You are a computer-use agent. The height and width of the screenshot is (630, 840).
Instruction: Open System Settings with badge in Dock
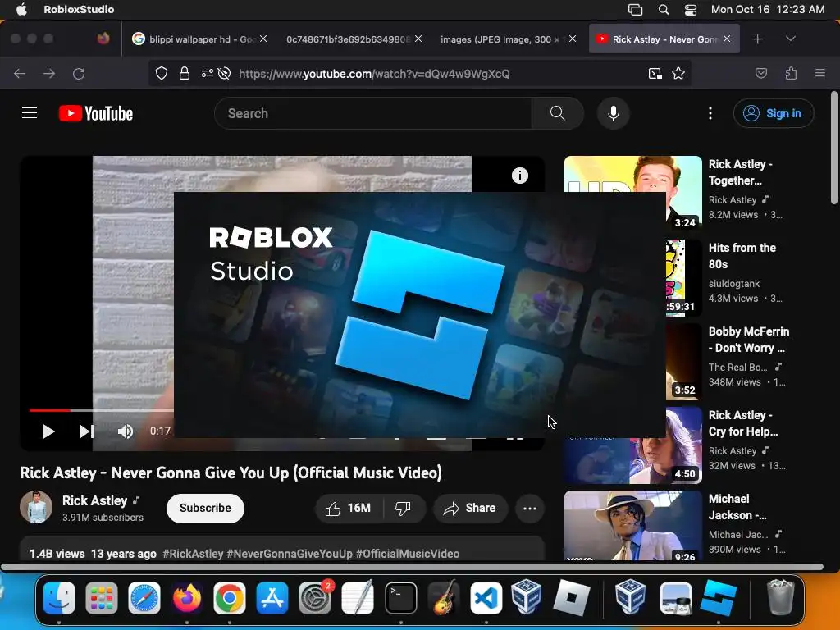pyautogui.click(x=315, y=598)
